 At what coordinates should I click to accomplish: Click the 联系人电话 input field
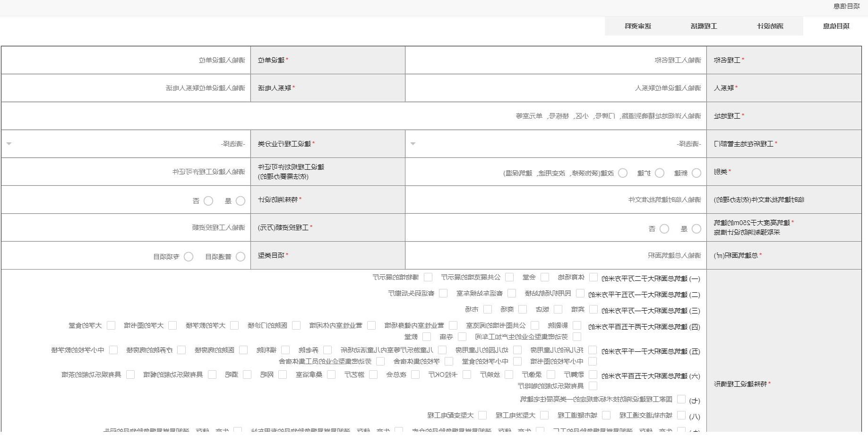click(126, 88)
